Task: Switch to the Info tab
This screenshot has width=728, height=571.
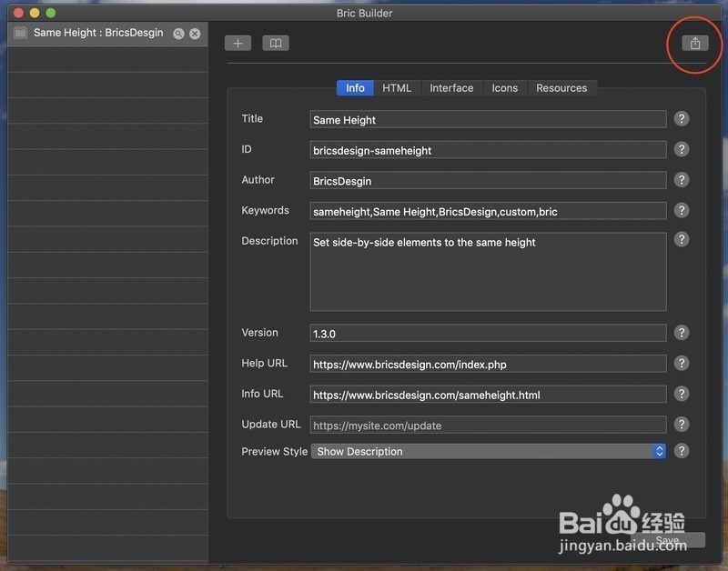Action: [355, 88]
